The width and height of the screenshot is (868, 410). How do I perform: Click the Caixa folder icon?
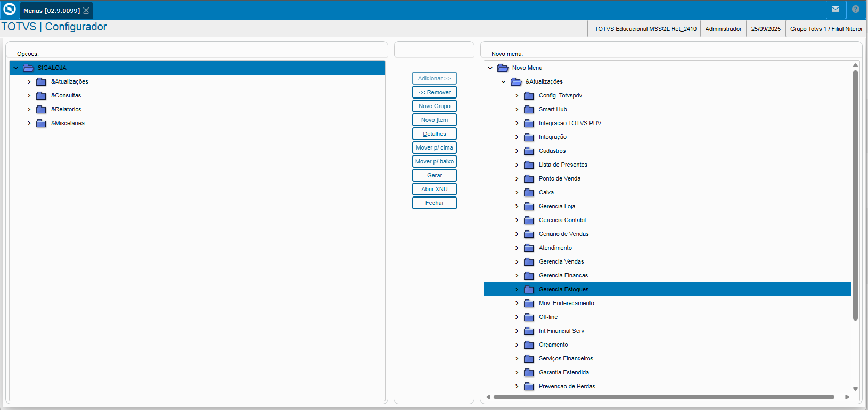[529, 192]
